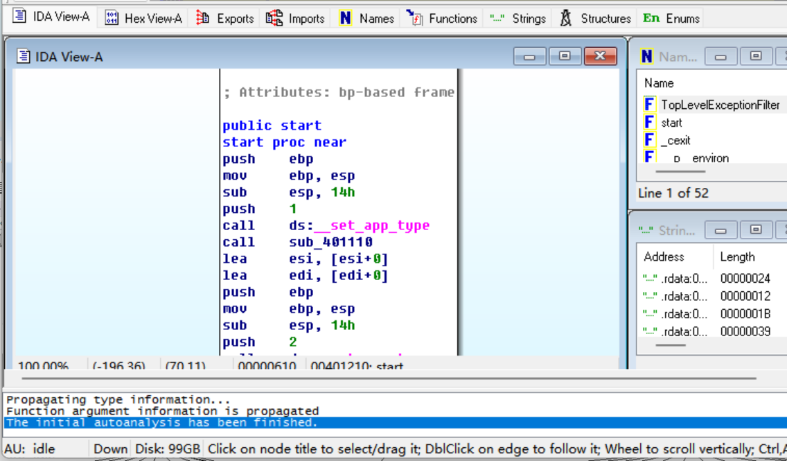Select the string row with length 00000039

(713, 331)
